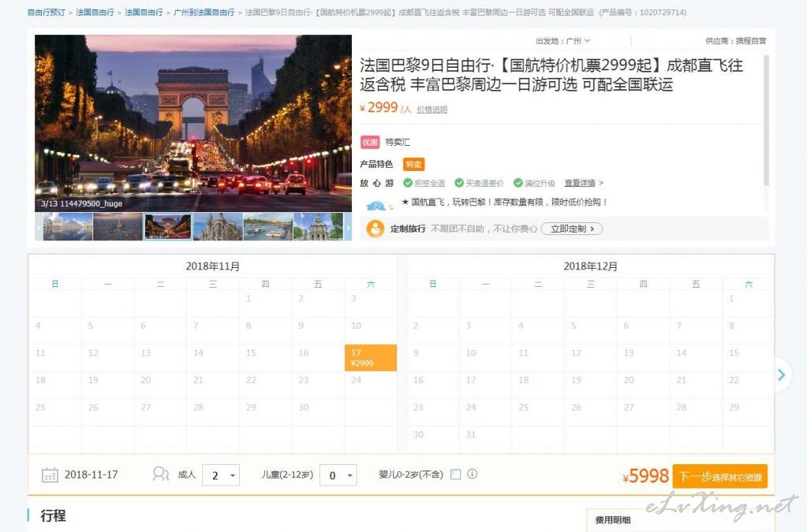This screenshot has width=807, height=532.
Task: Click the 2018年11月 month heading
Action: tap(212, 266)
